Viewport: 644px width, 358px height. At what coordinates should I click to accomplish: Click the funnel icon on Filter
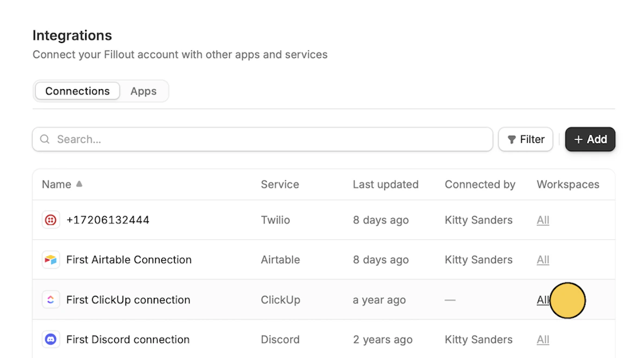[512, 140]
